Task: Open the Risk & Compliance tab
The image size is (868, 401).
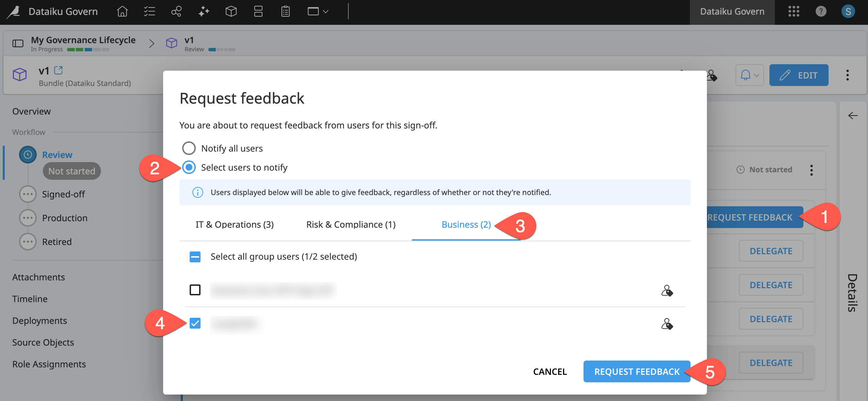Action: click(x=351, y=224)
